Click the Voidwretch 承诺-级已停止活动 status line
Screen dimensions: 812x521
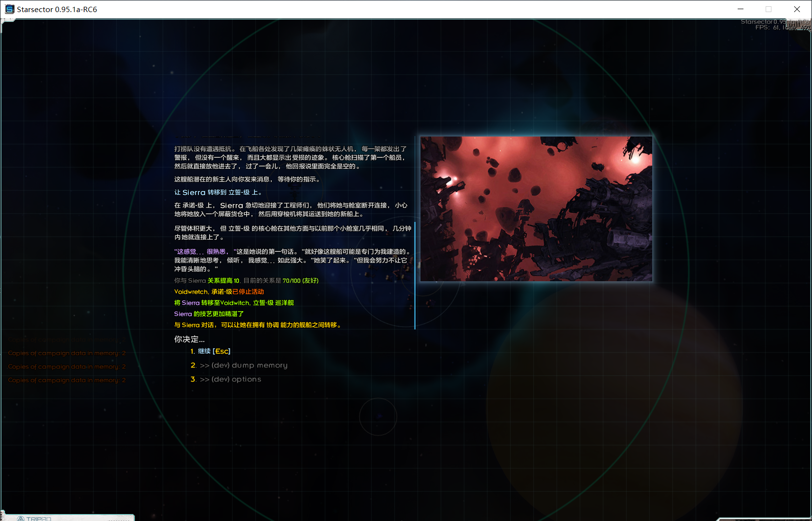click(x=219, y=292)
